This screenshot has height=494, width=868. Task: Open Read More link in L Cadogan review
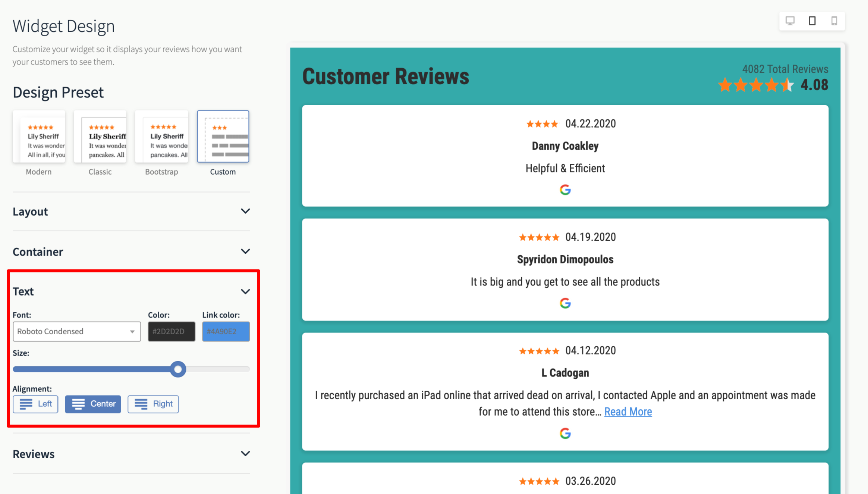(628, 412)
